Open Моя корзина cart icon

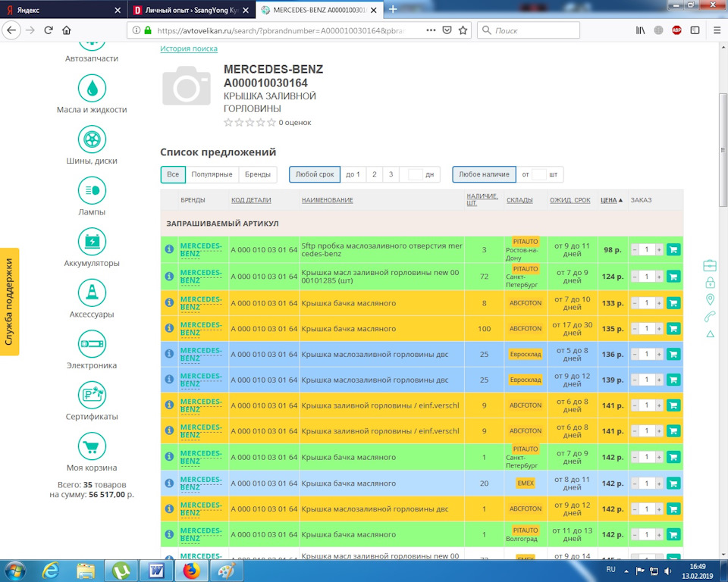pyautogui.click(x=92, y=446)
